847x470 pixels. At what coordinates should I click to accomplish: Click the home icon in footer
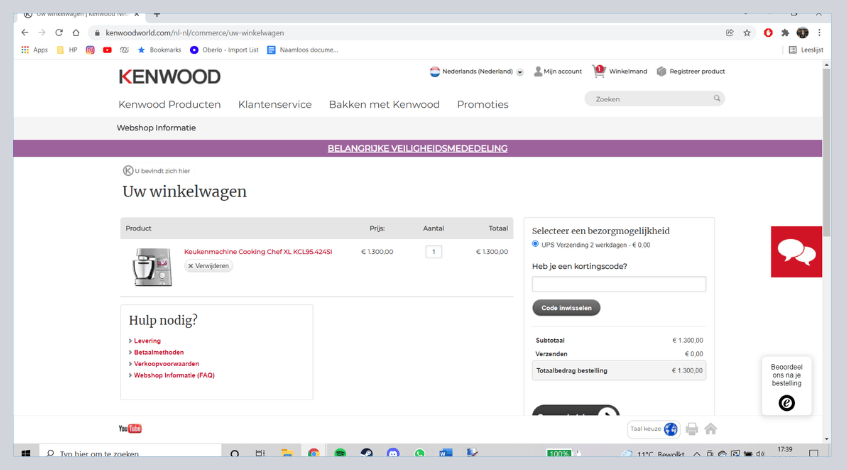coord(711,429)
